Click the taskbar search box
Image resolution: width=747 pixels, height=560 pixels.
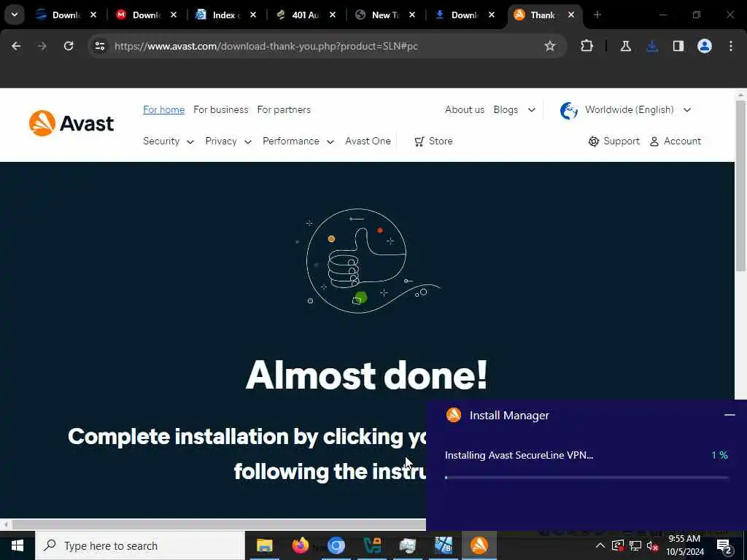coord(140,545)
